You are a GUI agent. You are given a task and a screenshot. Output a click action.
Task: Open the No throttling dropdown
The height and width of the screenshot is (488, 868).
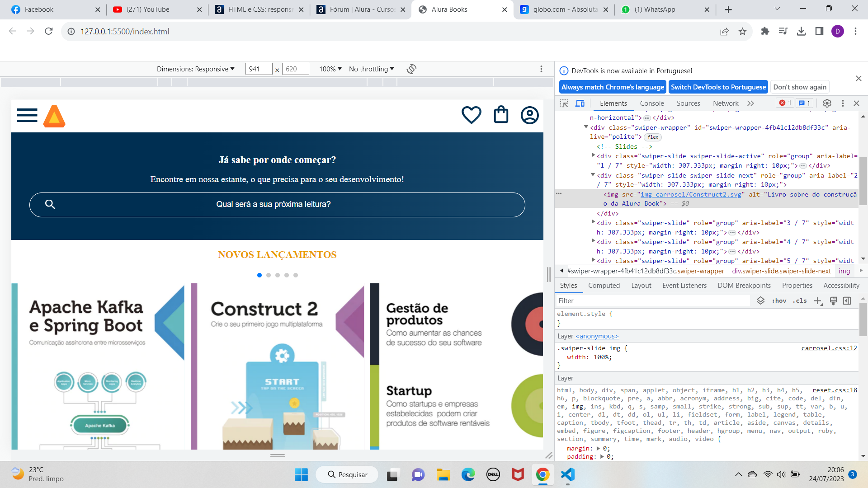tap(371, 69)
